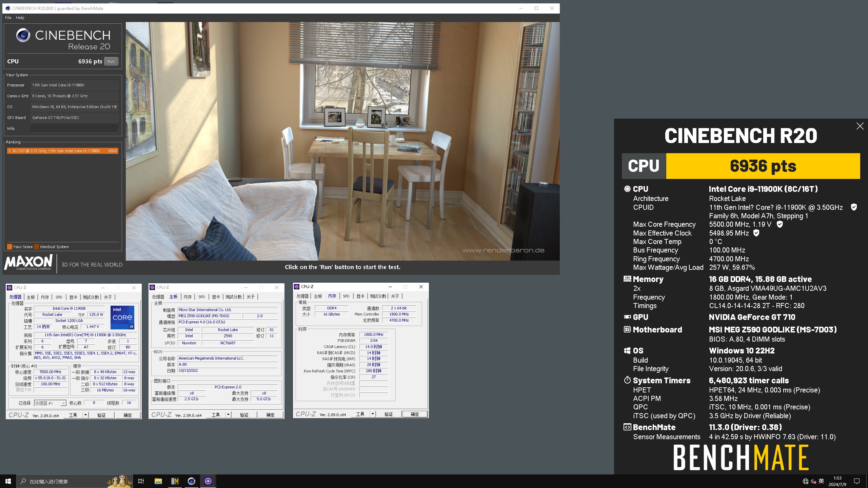Click the Windows OS icon in BenchMate panel
868x488 pixels.
click(627, 351)
